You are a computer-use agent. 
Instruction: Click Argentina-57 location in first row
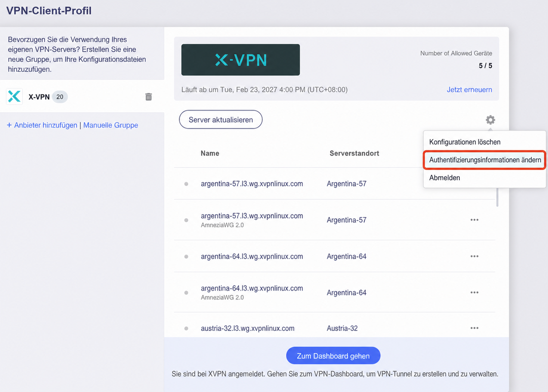pyautogui.click(x=346, y=184)
